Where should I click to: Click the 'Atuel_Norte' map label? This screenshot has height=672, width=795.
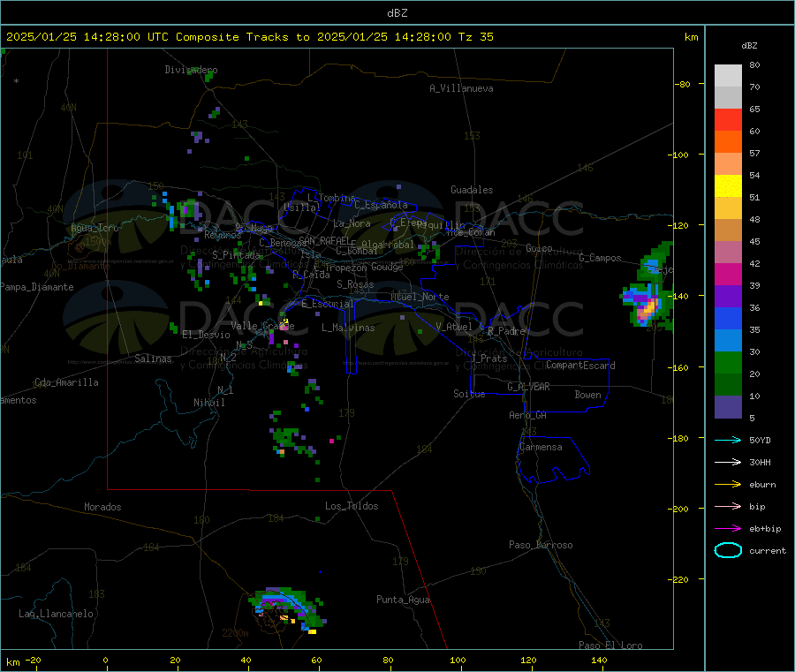pyautogui.click(x=420, y=297)
